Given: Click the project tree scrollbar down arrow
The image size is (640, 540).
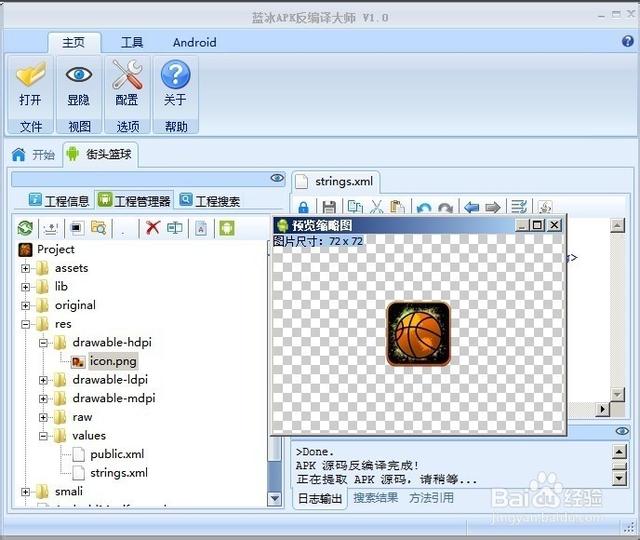Looking at the screenshot, I should coord(275,498).
